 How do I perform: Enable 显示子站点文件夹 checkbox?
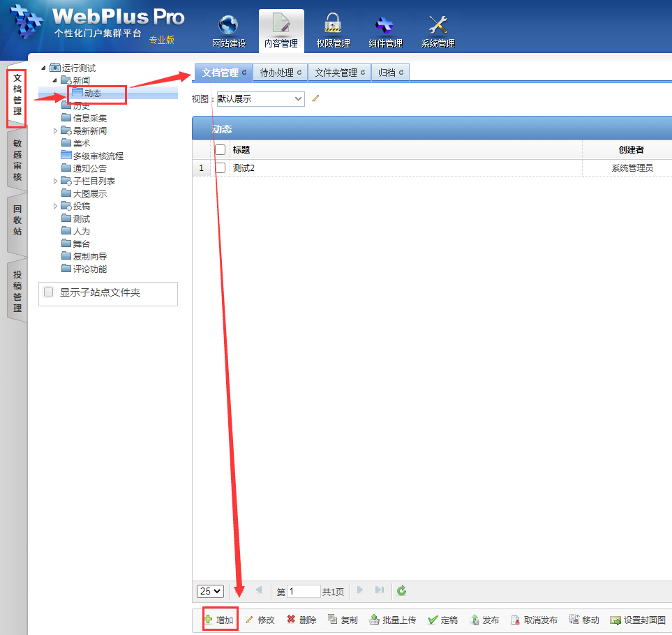click(49, 292)
